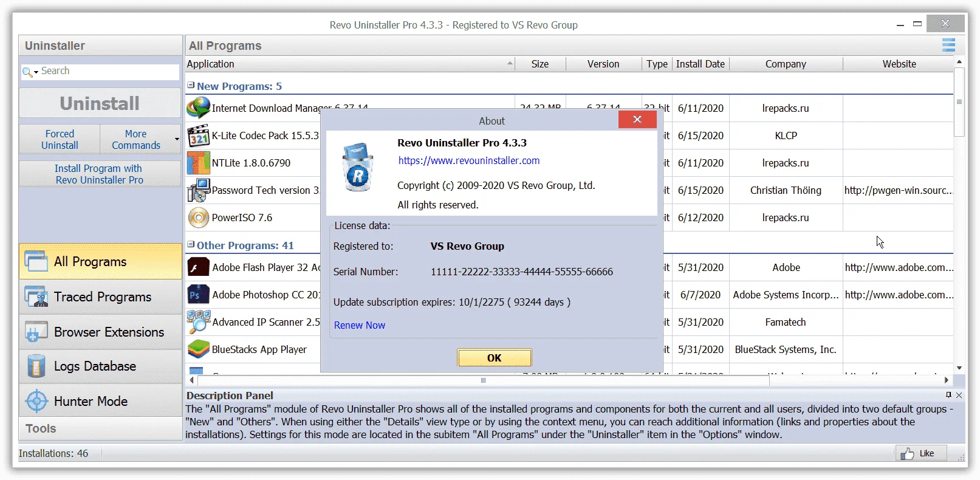Click the serial number text in About

522,272
